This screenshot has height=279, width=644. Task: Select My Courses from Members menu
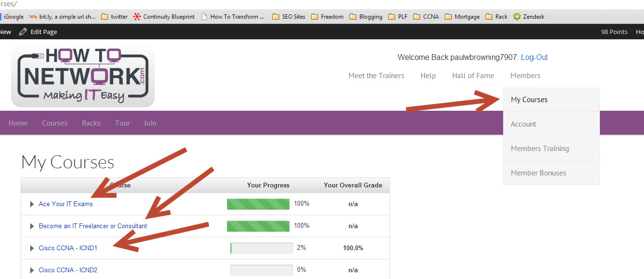click(x=529, y=100)
